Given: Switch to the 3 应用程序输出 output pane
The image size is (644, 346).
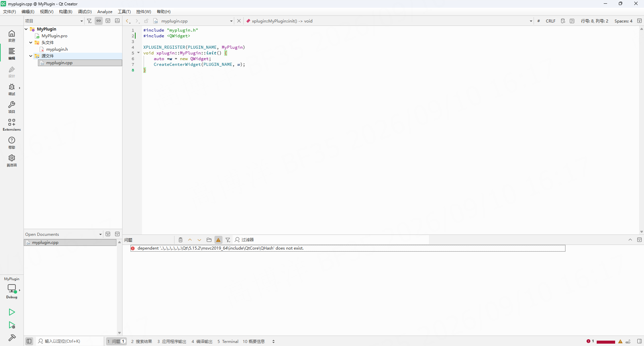Looking at the screenshot, I should (x=172, y=341).
